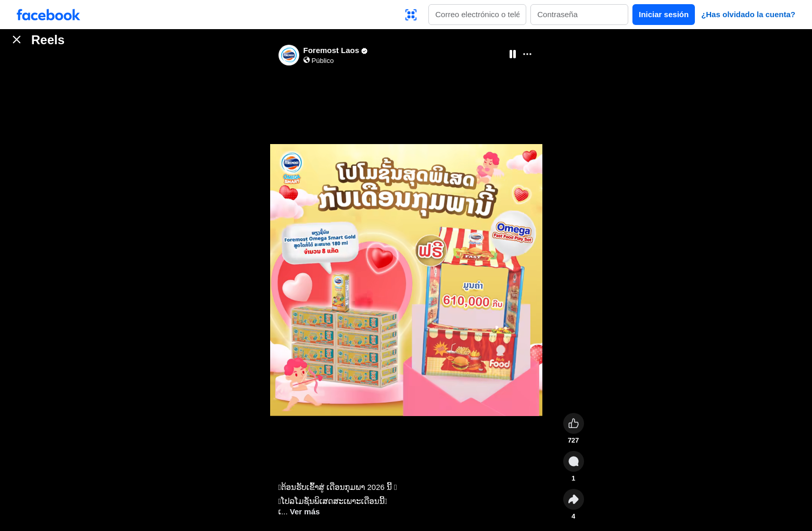Click the 727 likes count
812x531 pixels.
tap(573, 441)
